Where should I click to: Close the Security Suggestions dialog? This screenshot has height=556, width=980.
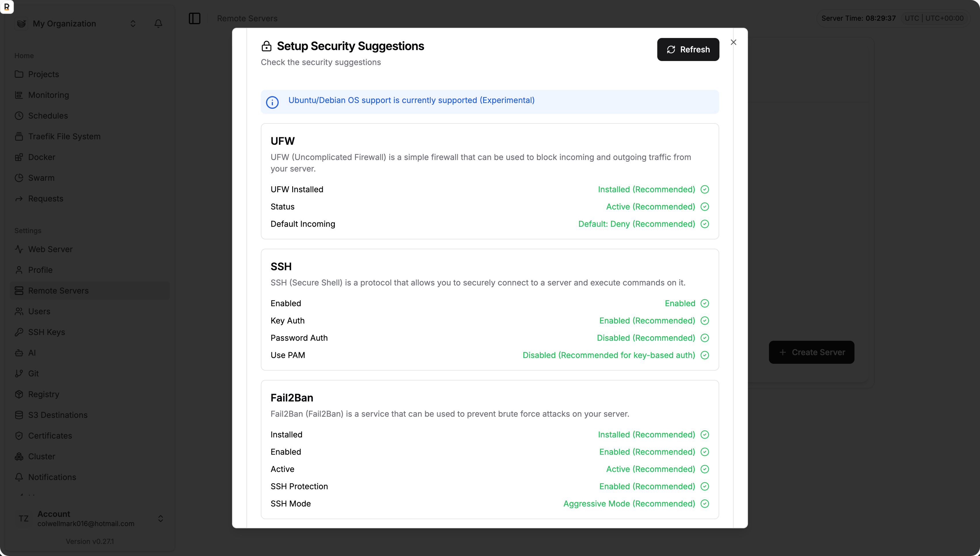tap(733, 42)
